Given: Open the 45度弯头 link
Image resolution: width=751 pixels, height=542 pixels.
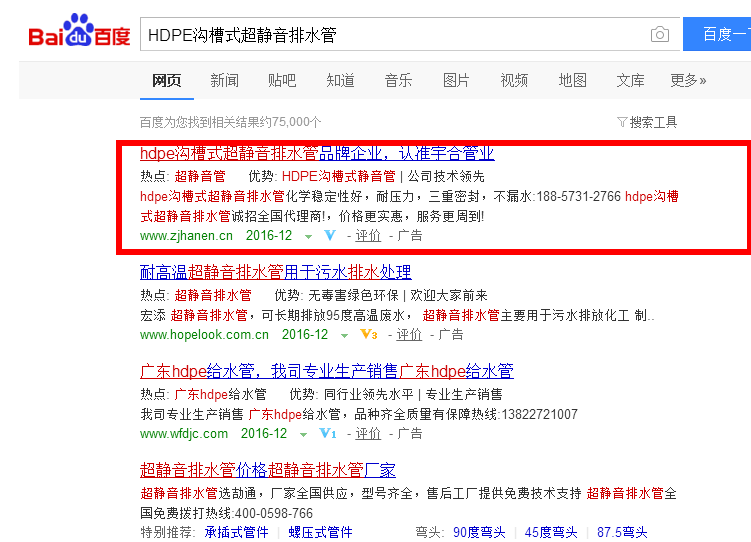Looking at the screenshot, I should [x=551, y=532].
